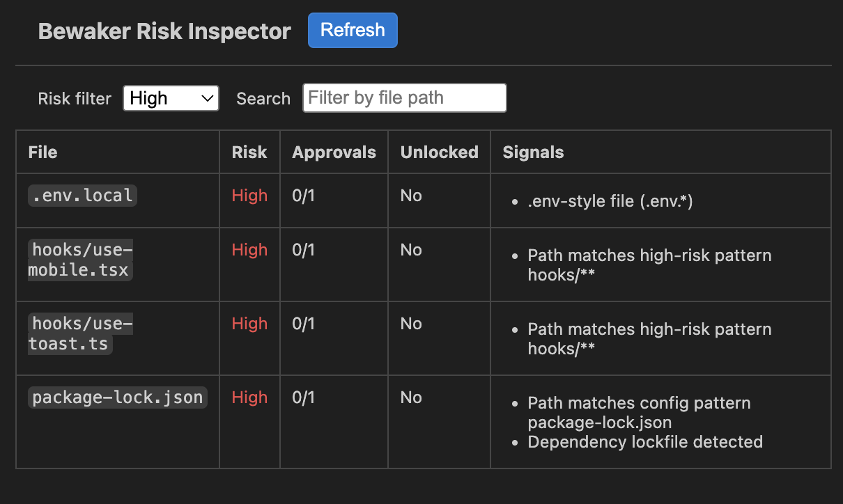Image resolution: width=843 pixels, height=504 pixels.
Task: Click the Unlocked column header
Action: [x=439, y=152]
